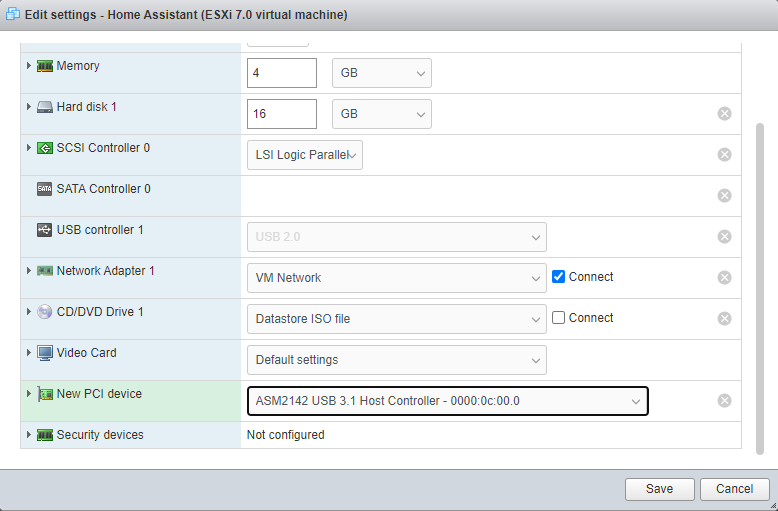778x511 pixels.
Task: Expand the Hard disk 1 row
Action: pyautogui.click(x=29, y=107)
